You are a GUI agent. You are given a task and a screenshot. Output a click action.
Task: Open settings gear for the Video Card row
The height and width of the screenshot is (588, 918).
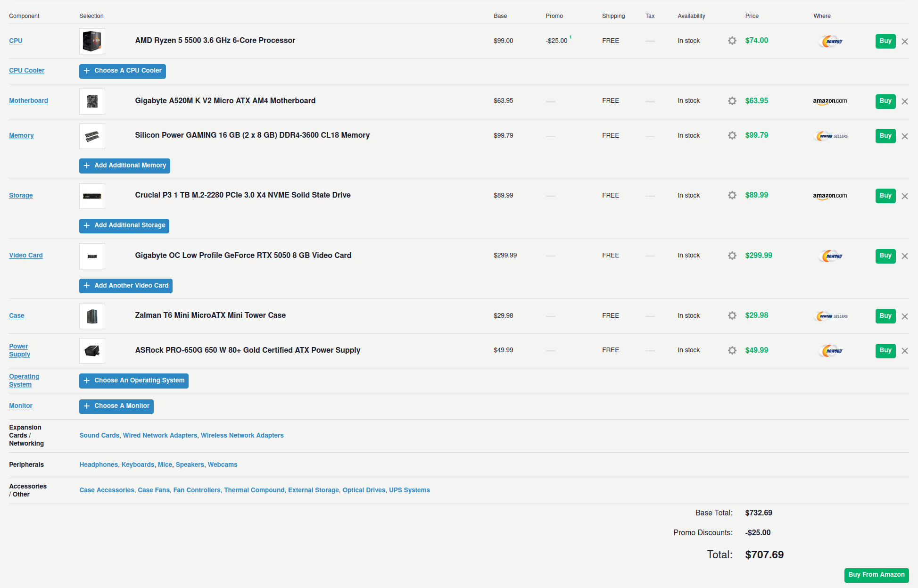(732, 256)
